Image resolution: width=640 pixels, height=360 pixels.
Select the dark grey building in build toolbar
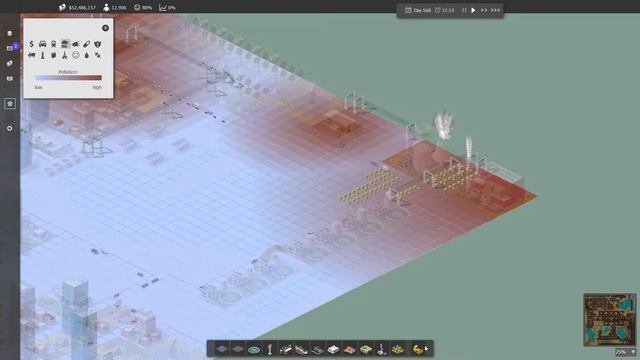point(318,349)
